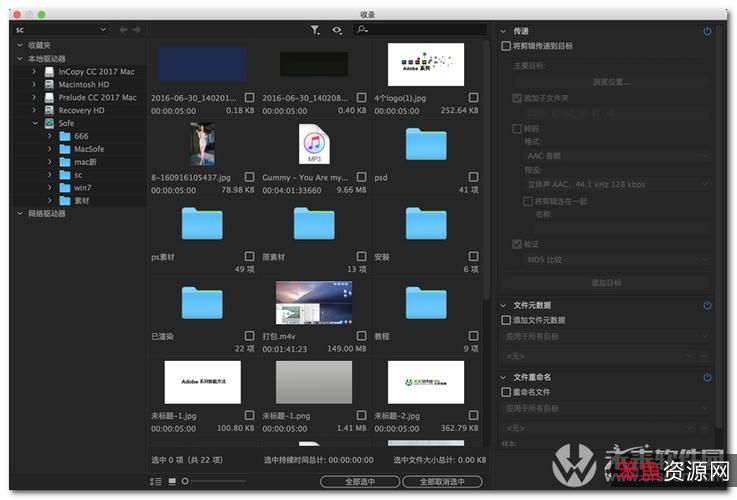Toggle the 文件重命名 section power icon
Image resolution: width=737 pixels, height=500 pixels.
pyautogui.click(x=707, y=377)
